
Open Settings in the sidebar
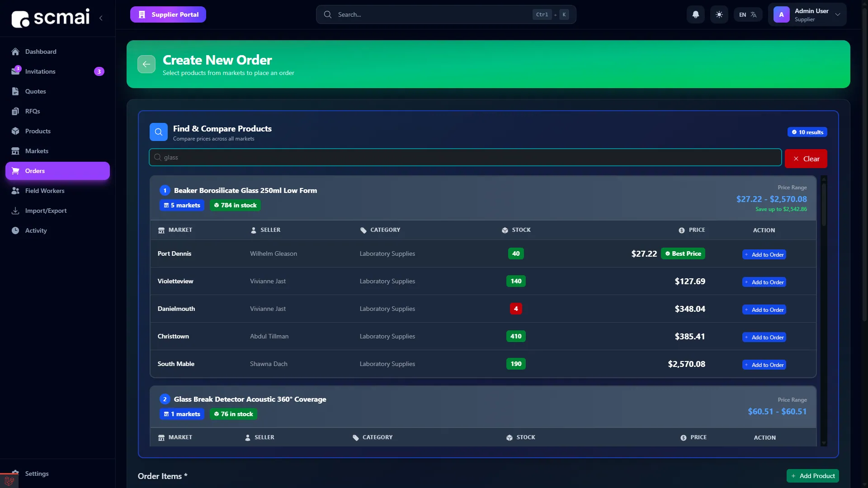click(x=57, y=474)
